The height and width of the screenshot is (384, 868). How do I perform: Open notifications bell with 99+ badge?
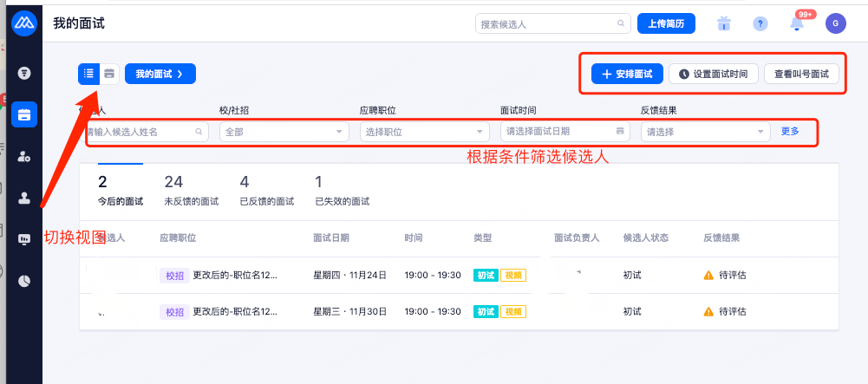(x=797, y=23)
